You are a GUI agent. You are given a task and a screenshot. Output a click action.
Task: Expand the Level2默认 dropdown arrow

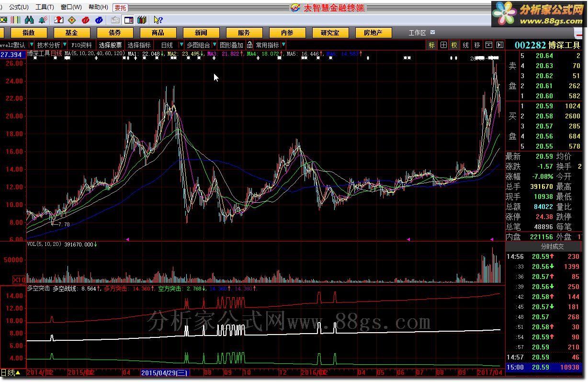(31, 45)
